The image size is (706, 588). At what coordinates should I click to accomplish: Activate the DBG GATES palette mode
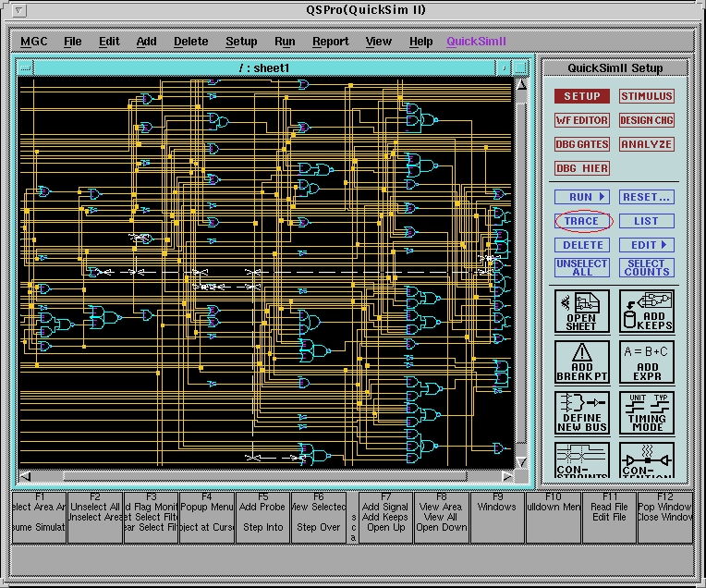click(582, 144)
